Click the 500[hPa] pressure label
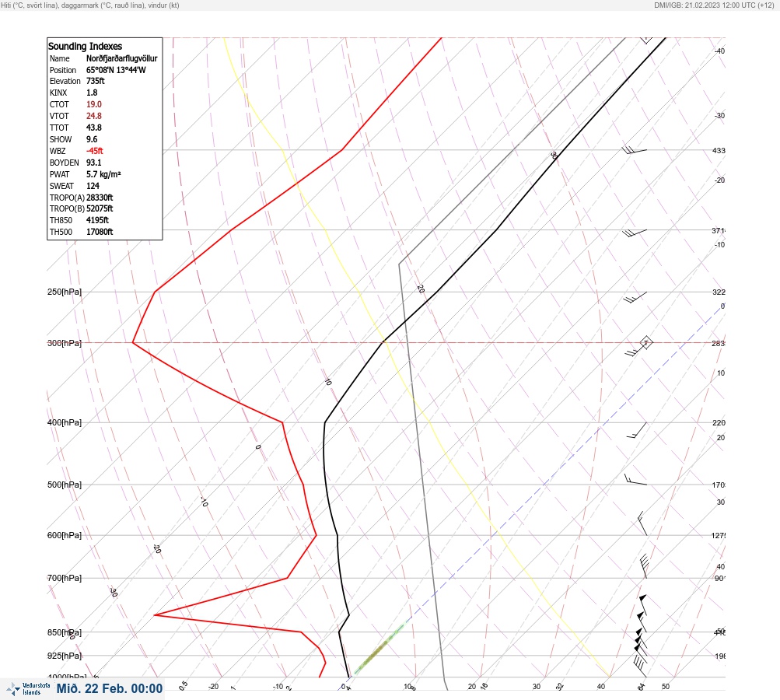 point(65,485)
